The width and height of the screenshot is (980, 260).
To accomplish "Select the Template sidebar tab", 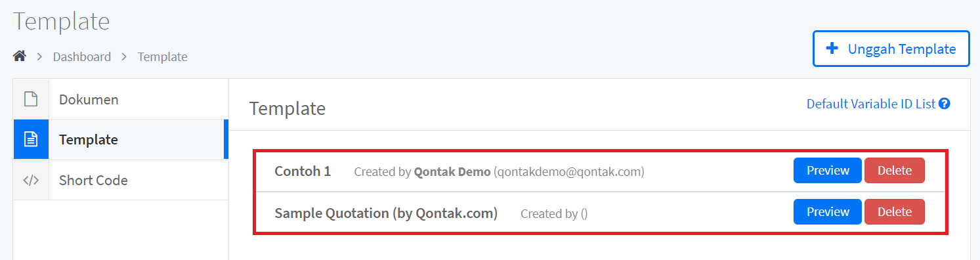I will pos(121,139).
